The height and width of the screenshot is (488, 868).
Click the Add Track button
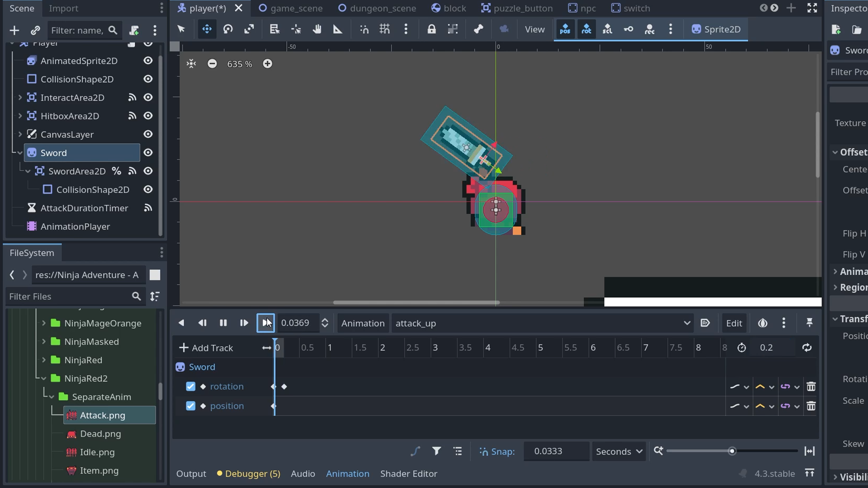[206, 347]
